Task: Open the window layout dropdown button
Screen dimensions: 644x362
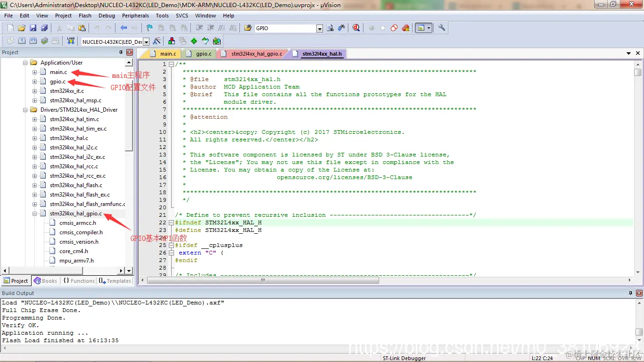Action: point(429,28)
